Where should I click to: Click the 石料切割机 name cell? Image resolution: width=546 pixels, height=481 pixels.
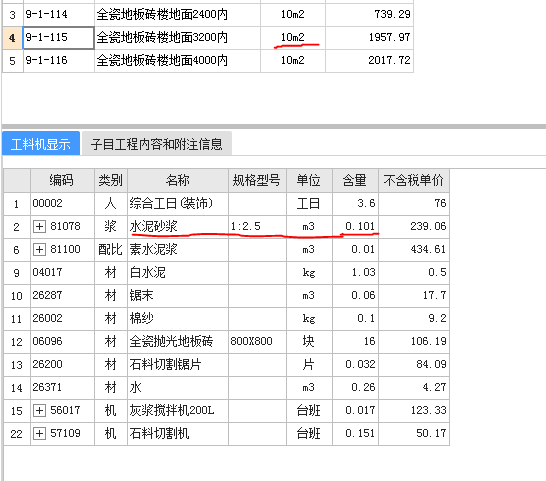coord(178,434)
